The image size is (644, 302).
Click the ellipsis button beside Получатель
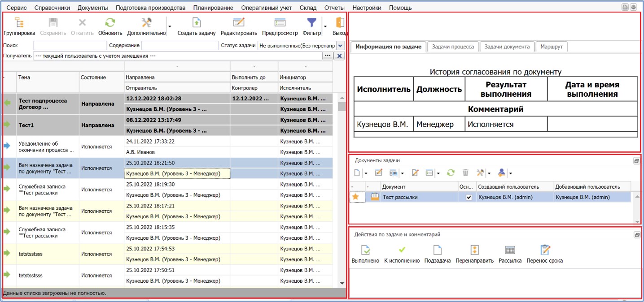(328, 56)
